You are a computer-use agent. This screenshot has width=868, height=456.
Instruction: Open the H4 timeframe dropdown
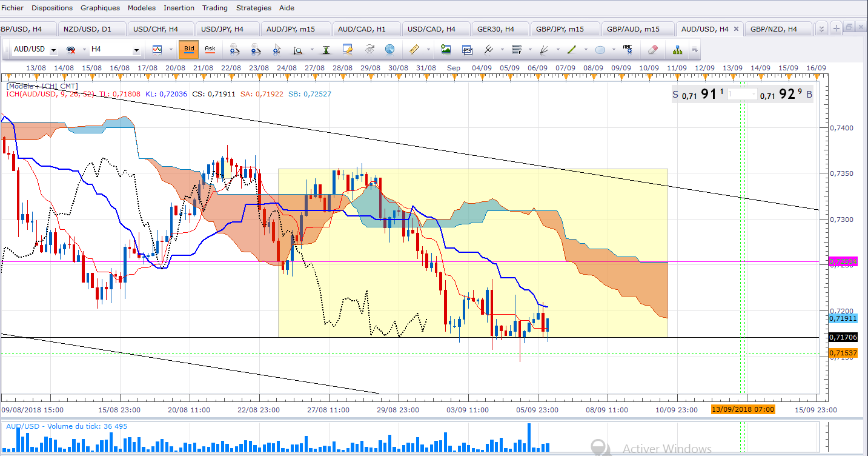[x=136, y=50]
